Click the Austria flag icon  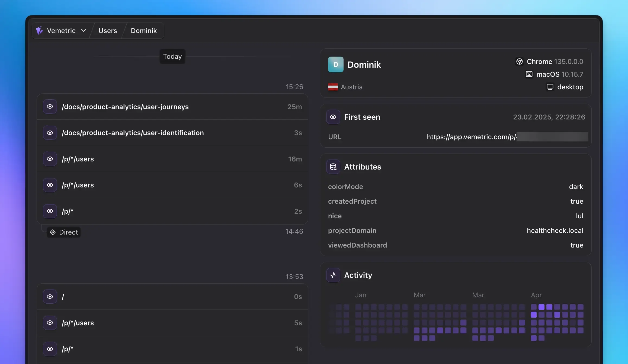click(333, 87)
